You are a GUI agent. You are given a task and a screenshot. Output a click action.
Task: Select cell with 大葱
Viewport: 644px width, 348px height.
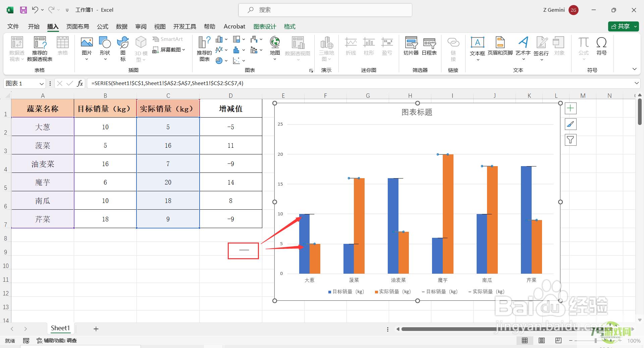(x=43, y=127)
